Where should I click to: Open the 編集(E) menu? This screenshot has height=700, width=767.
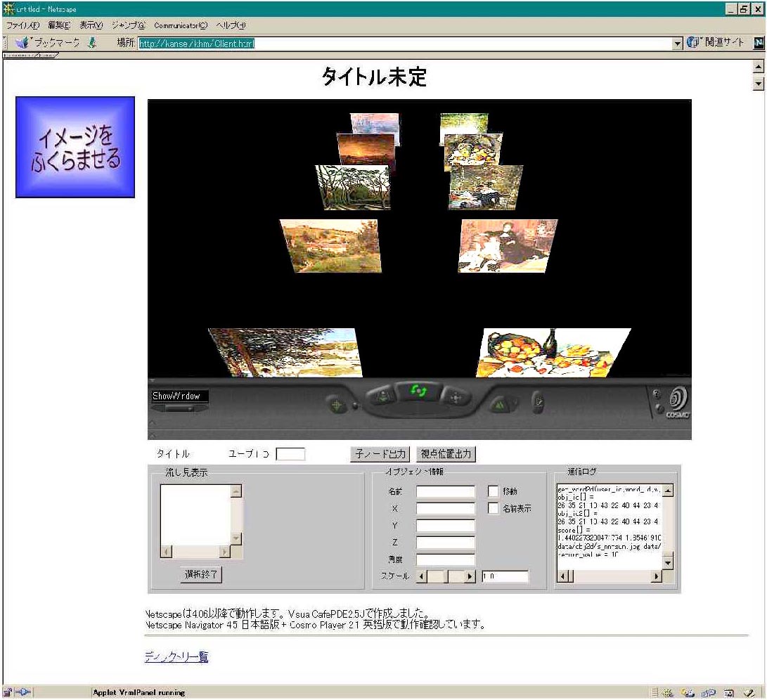59,25
